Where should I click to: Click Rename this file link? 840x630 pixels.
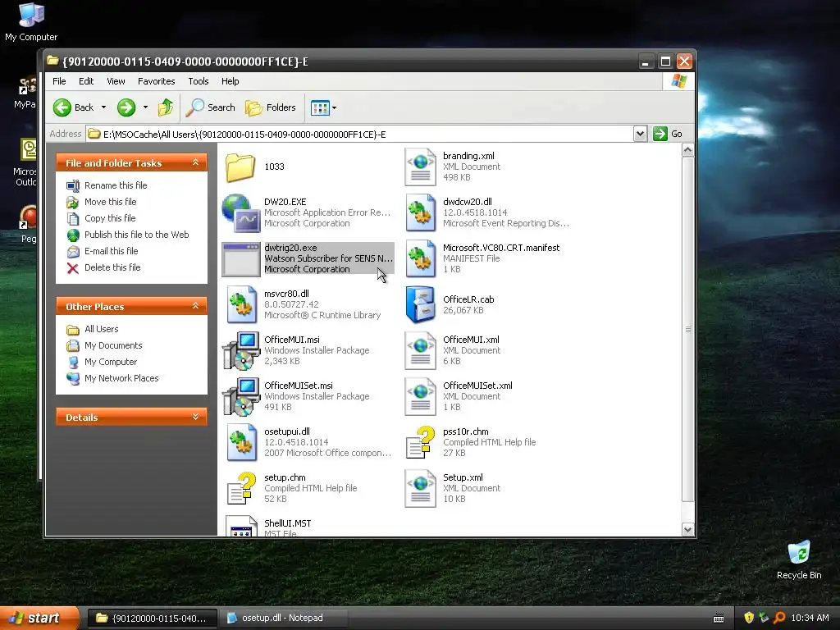(x=116, y=185)
